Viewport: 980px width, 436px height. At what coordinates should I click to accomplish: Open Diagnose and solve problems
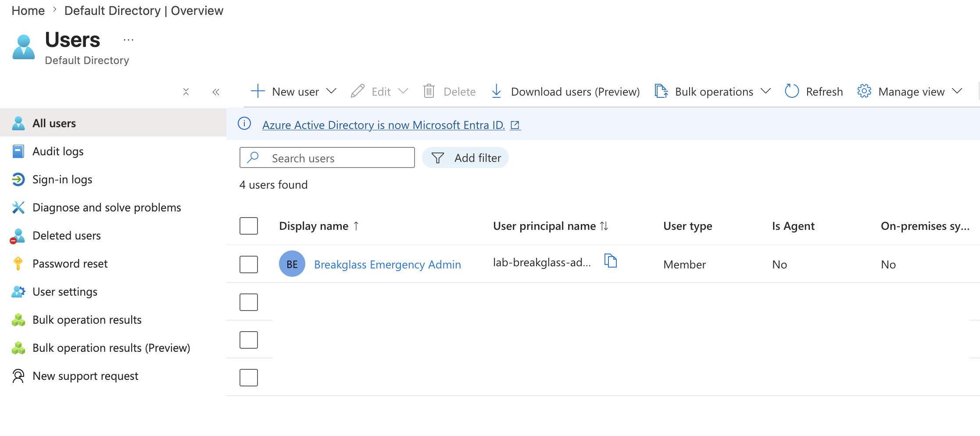click(113, 207)
